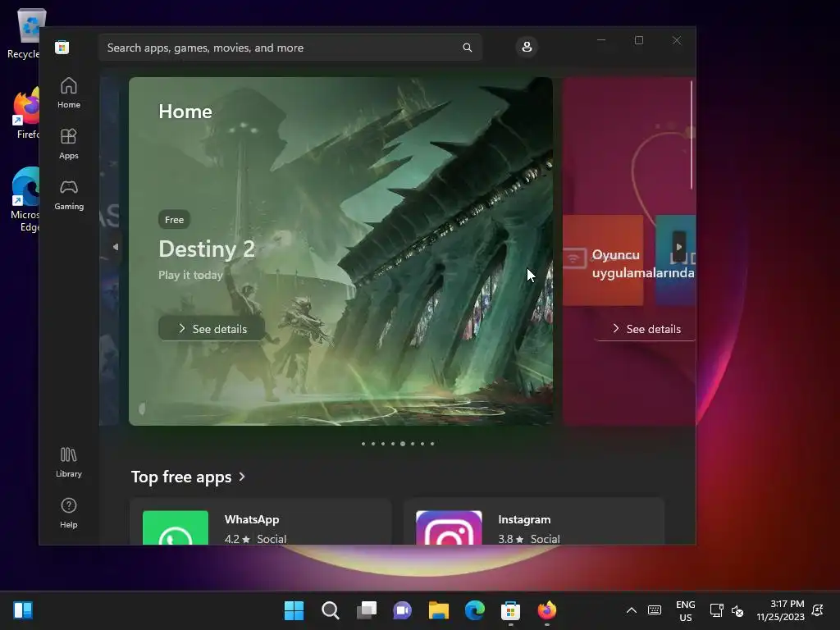Open the Library in sidebar
The width and height of the screenshot is (840, 630).
69,463
